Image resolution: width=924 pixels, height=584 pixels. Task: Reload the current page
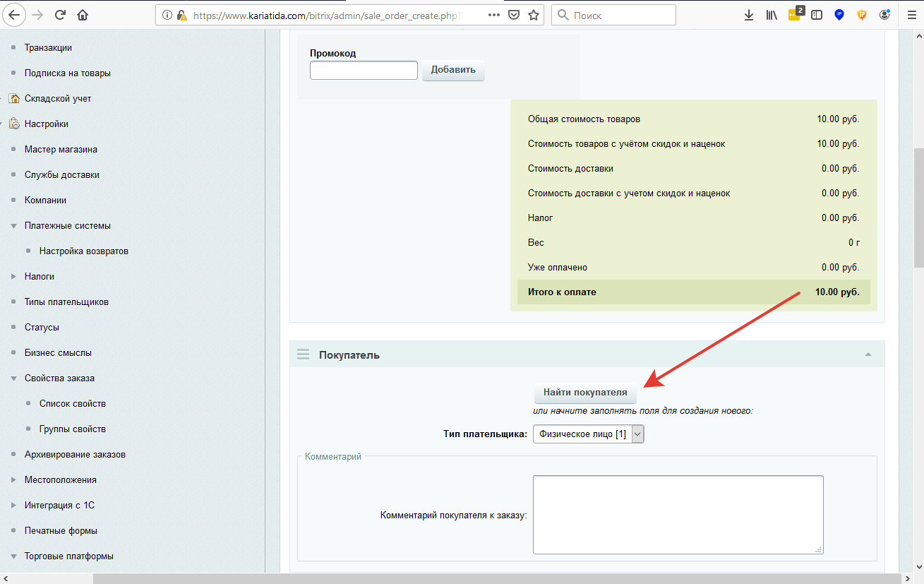coord(60,15)
